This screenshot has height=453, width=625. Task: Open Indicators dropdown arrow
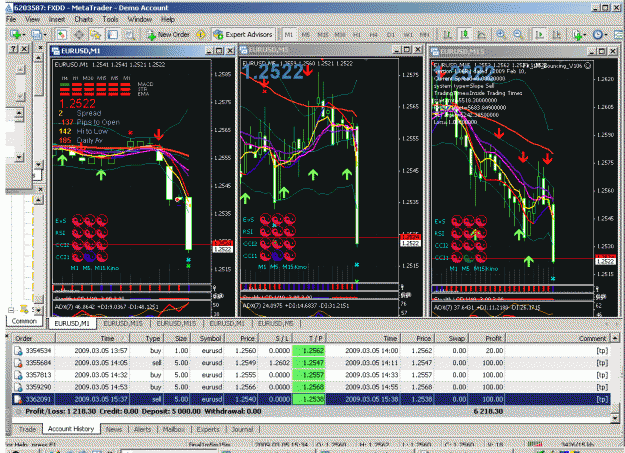click(x=584, y=35)
